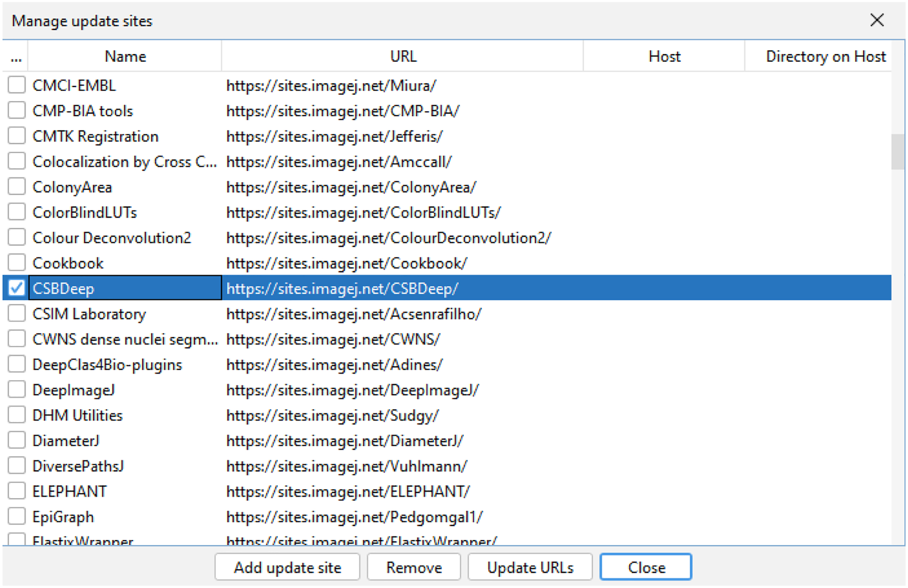Enable the CMCI-EMBL update site checkbox
Screen dimensions: 908x588
[16, 85]
